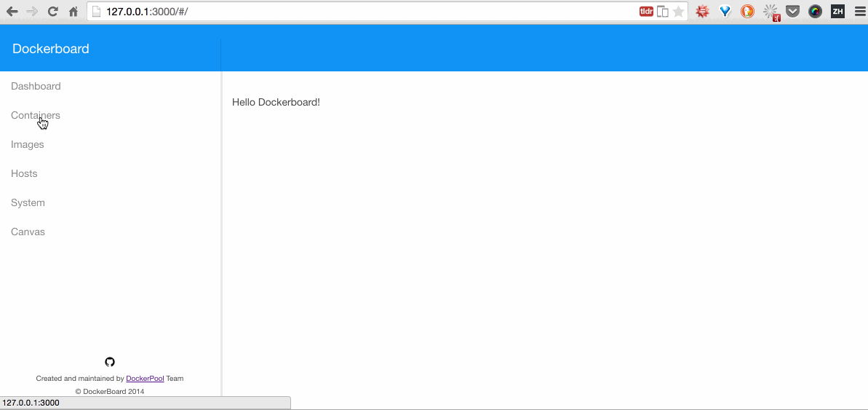Select Canvas in the sidebar
This screenshot has height=410, width=868.
pos(28,232)
